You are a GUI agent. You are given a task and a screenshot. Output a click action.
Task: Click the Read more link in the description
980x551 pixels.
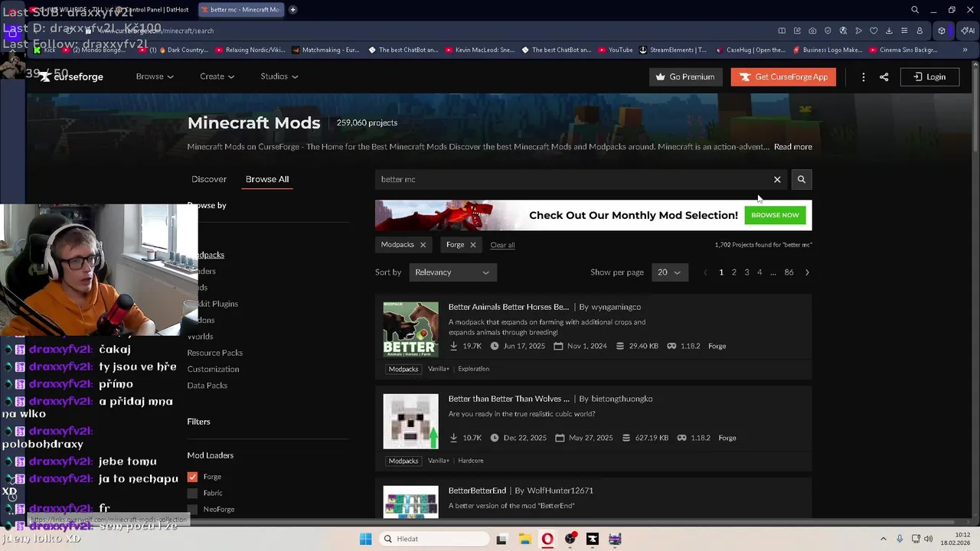793,147
